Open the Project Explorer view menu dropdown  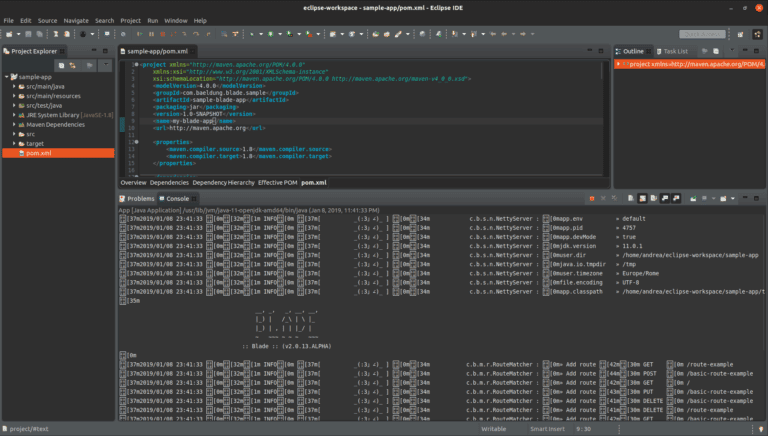[x=105, y=66]
